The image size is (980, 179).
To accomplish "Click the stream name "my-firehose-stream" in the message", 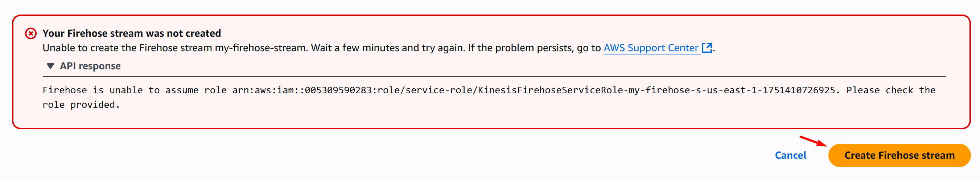I will coord(261,48).
